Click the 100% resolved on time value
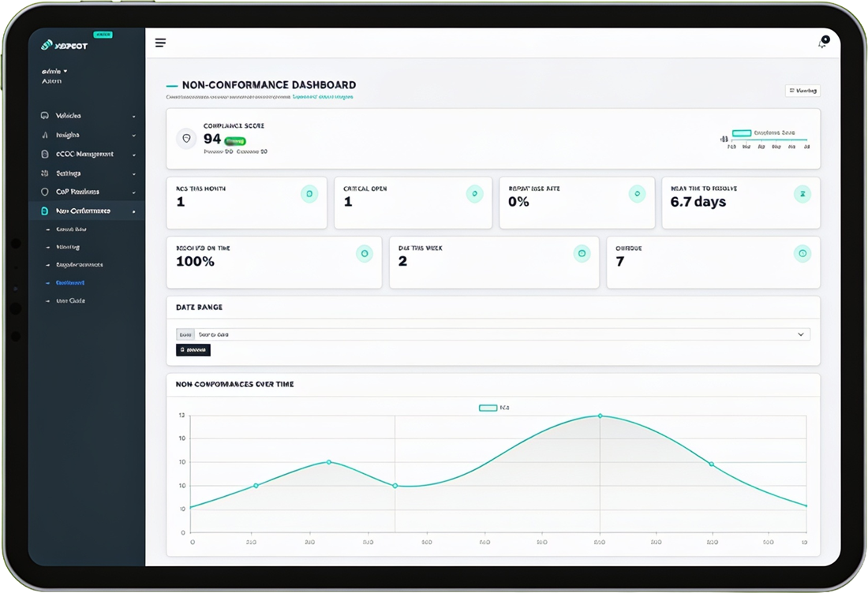868x593 pixels. point(195,261)
